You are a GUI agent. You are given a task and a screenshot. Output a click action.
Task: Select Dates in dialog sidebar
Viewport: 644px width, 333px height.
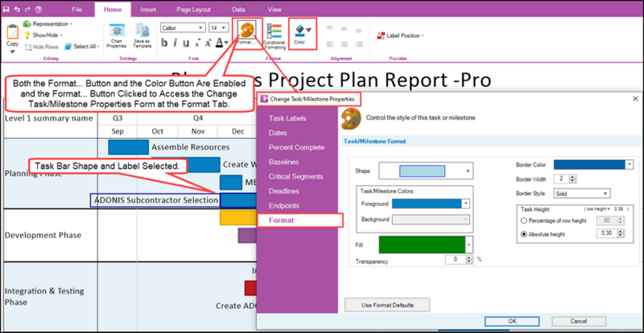tap(278, 133)
